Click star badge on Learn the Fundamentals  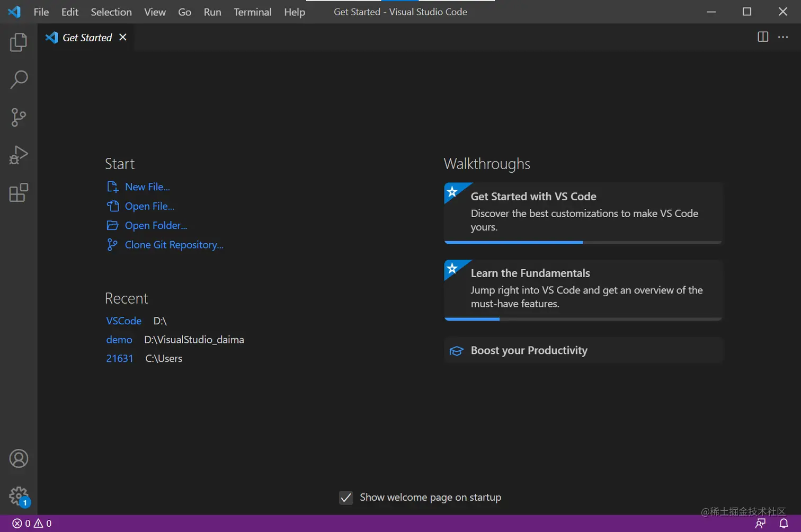(452, 269)
